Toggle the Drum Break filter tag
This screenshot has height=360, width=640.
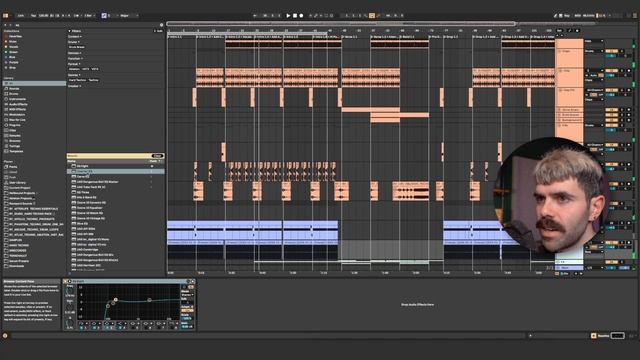point(77,47)
